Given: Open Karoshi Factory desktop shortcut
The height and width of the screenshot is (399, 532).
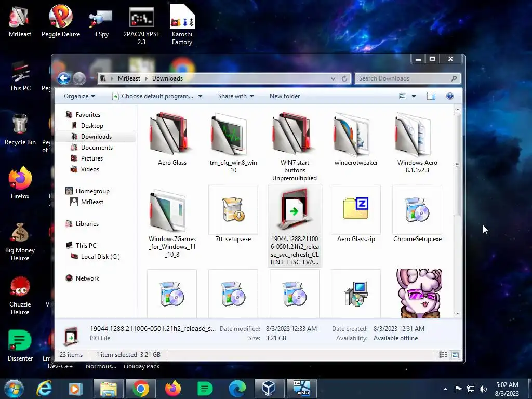Looking at the screenshot, I should pyautogui.click(x=182, y=25).
